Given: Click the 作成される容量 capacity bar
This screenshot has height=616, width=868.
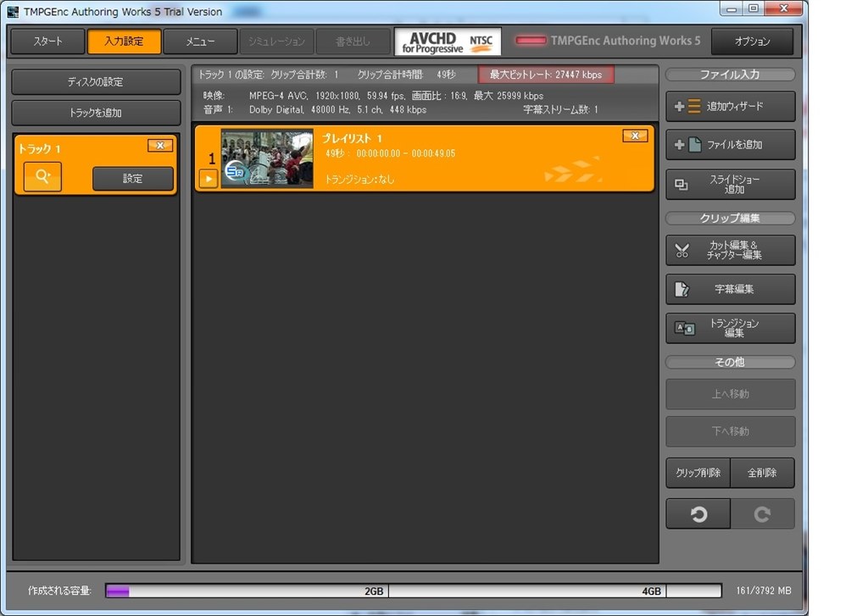Looking at the screenshot, I should (x=413, y=591).
